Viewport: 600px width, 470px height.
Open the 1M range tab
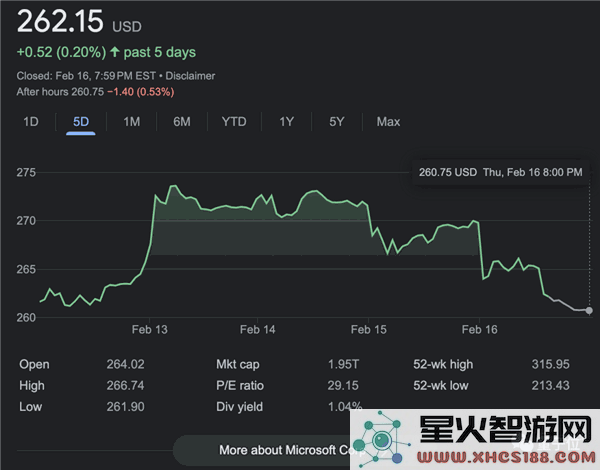pyautogui.click(x=131, y=122)
